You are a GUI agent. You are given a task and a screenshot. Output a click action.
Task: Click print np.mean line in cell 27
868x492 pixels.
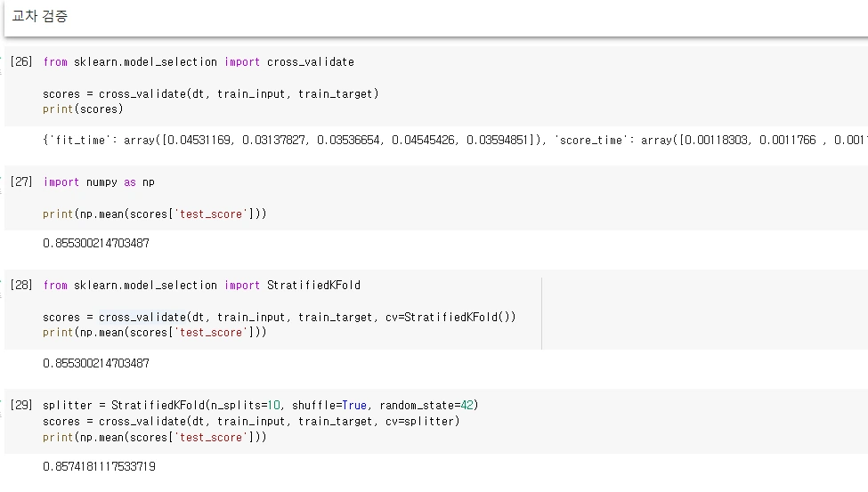click(154, 214)
